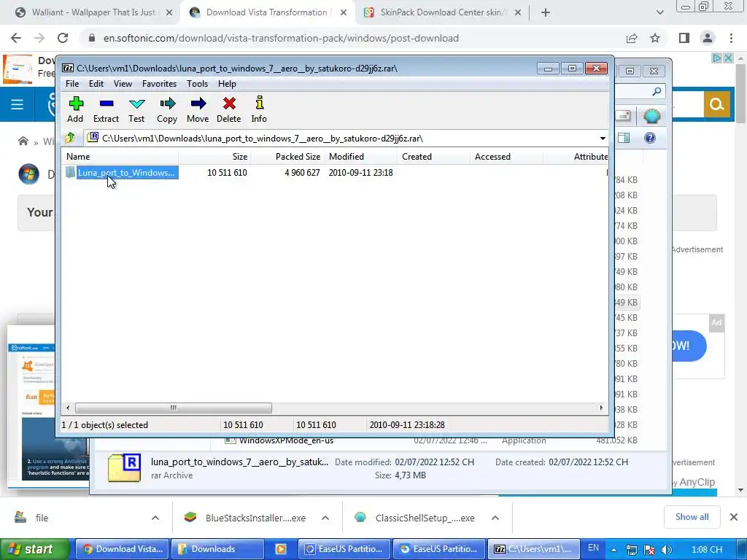
Task: Open the View menu
Action: click(123, 84)
